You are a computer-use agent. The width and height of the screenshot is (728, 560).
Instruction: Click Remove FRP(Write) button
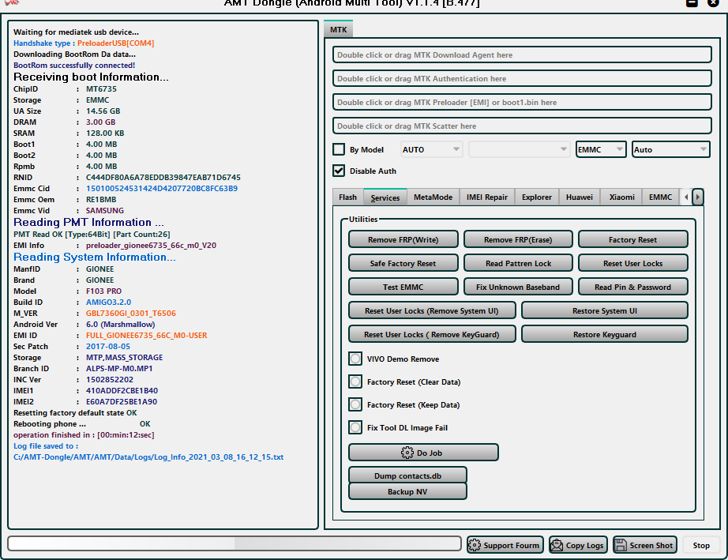click(403, 239)
